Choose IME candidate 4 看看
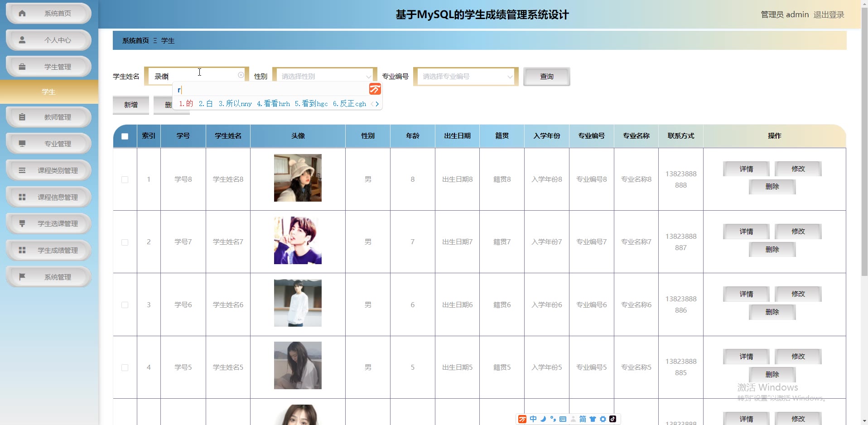 click(x=273, y=104)
